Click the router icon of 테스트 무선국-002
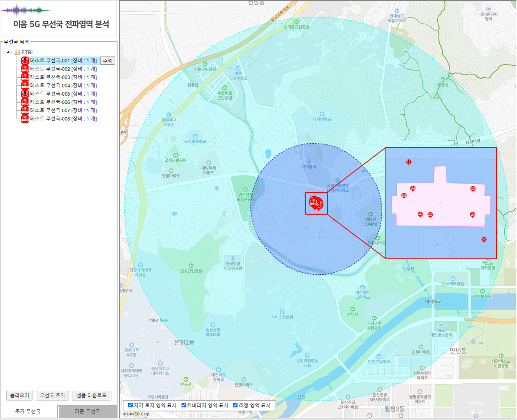517x420 pixels. click(x=25, y=69)
